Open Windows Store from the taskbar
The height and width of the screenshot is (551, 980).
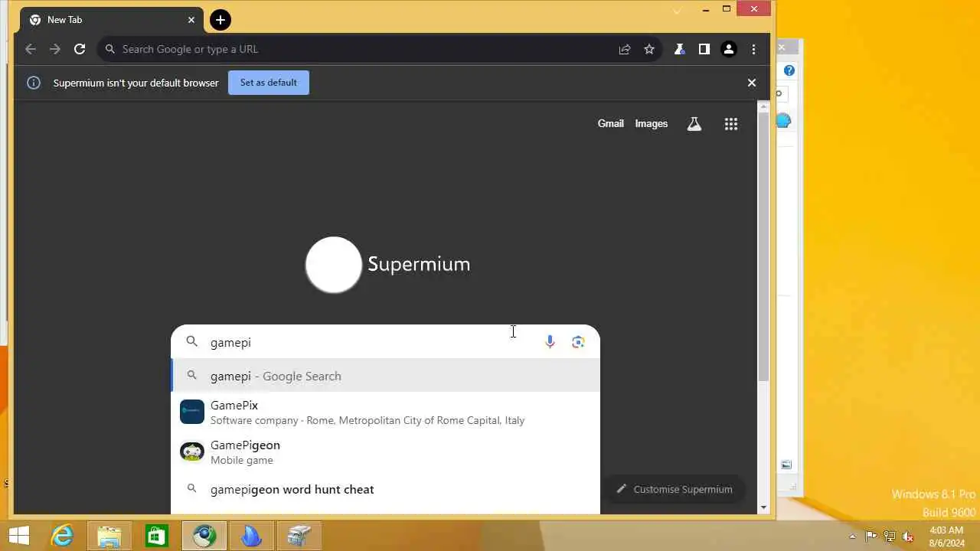(x=156, y=536)
